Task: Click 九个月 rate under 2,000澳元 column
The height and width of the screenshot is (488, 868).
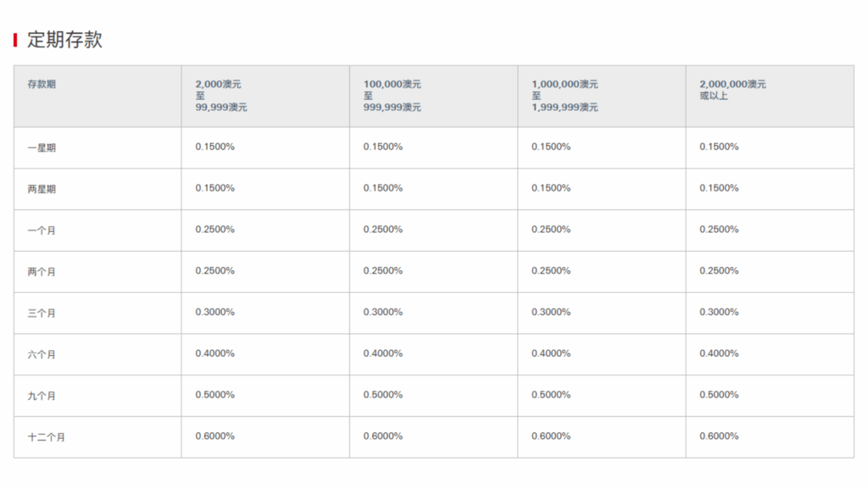Action: 214,395
